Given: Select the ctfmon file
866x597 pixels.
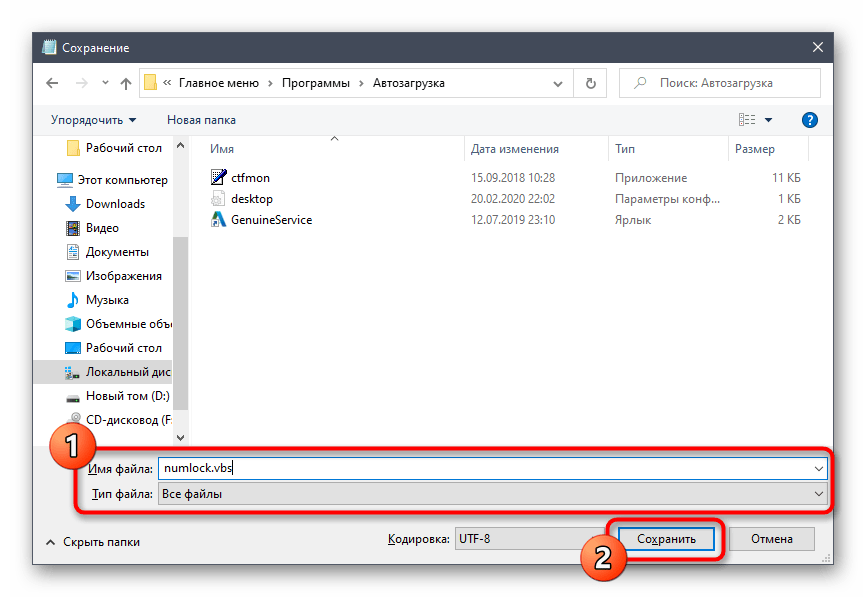Looking at the screenshot, I should [x=250, y=177].
